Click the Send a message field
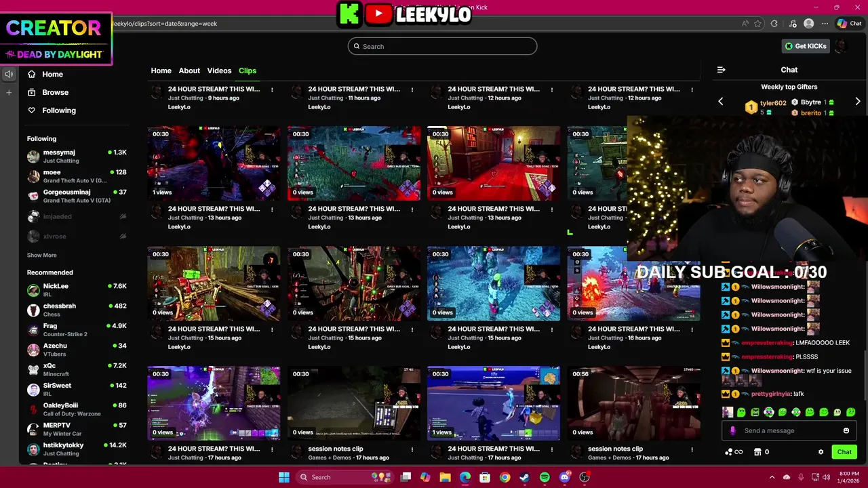Viewport: 868px width, 488px height. point(789,430)
